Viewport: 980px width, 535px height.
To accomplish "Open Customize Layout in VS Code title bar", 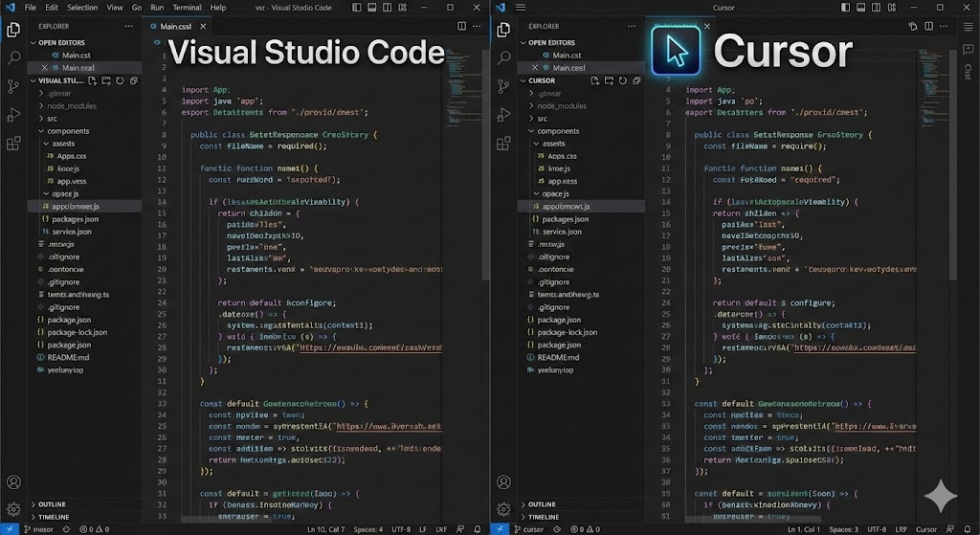I will pos(403,8).
